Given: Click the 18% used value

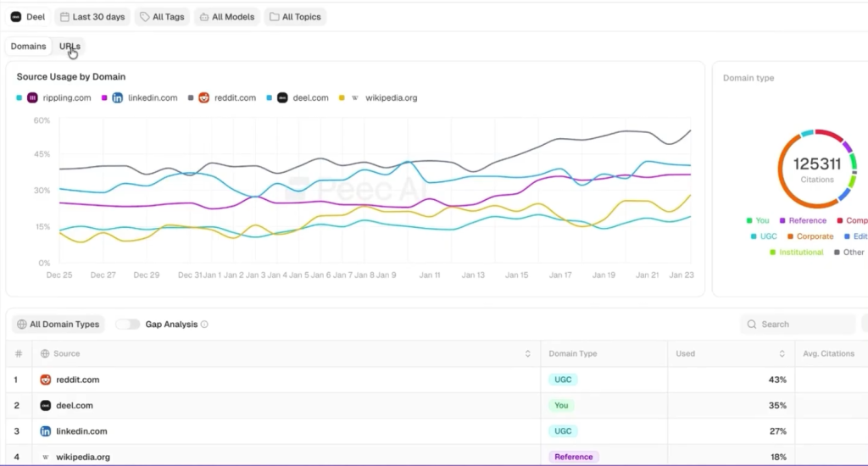Looking at the screenshot, I should point(778,458).
